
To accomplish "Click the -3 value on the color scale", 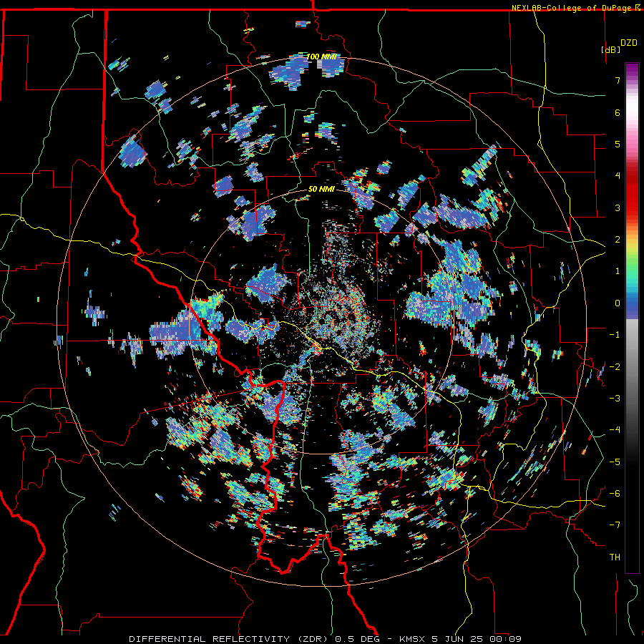I will point(615,399).
